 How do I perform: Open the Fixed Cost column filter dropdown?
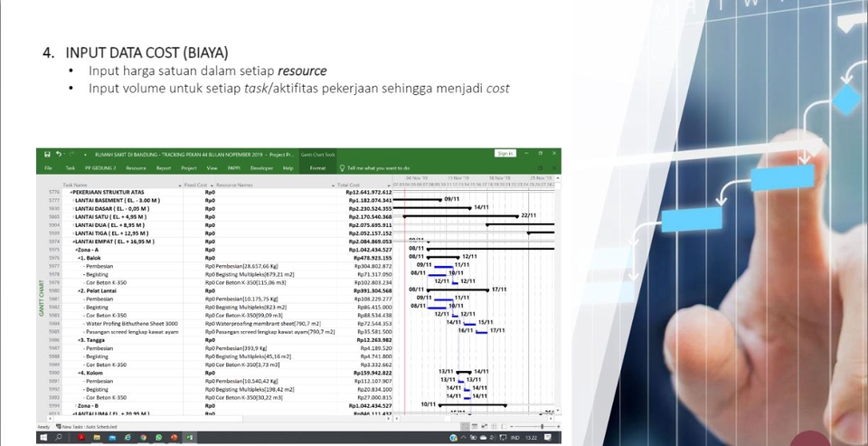click(212, 185)
